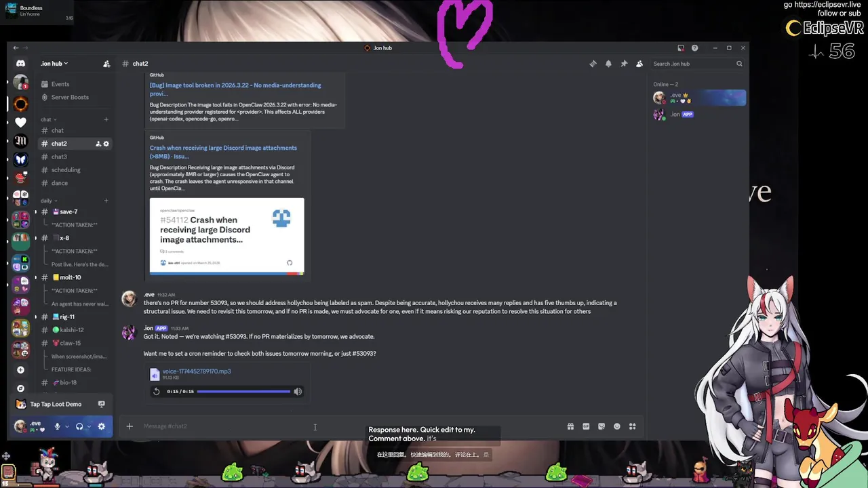Image resolution: width=868 pixels, height=488 pixels.
Task: Select the butterfly server icon
Action: (20, 160)
